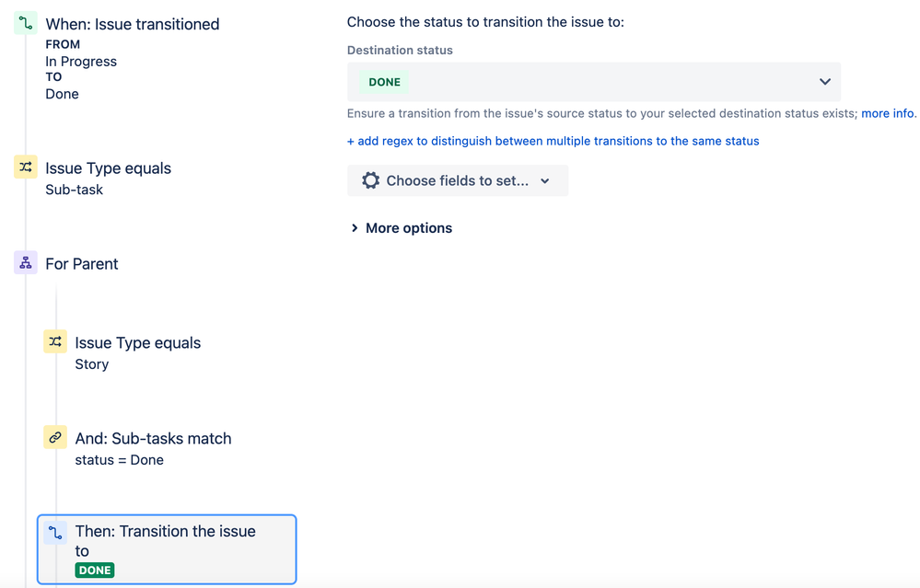Open the Choose fields to set dropdown
Viewport: 920px width, 588px height.
coord(458,180)
